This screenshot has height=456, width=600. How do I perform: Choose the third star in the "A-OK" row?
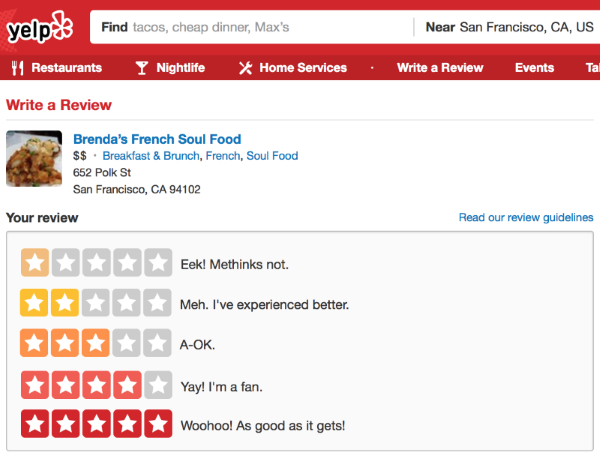[x=96, y=343]
